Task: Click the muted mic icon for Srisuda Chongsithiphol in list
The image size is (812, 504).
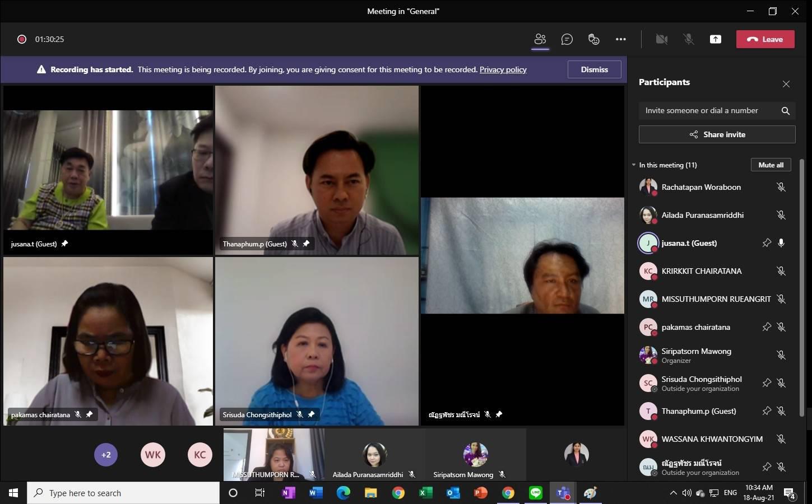Action: (781, 383)
